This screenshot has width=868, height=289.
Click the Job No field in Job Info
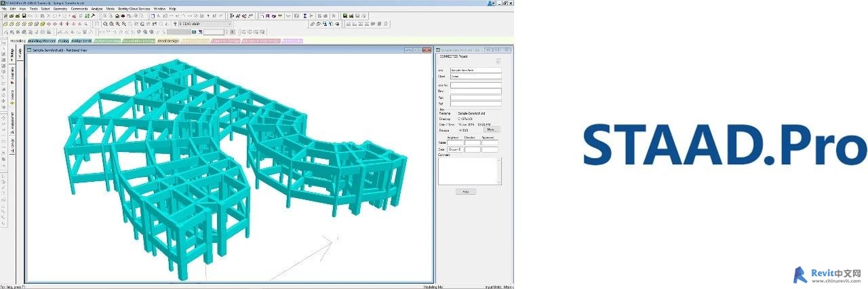coord(475,85)
